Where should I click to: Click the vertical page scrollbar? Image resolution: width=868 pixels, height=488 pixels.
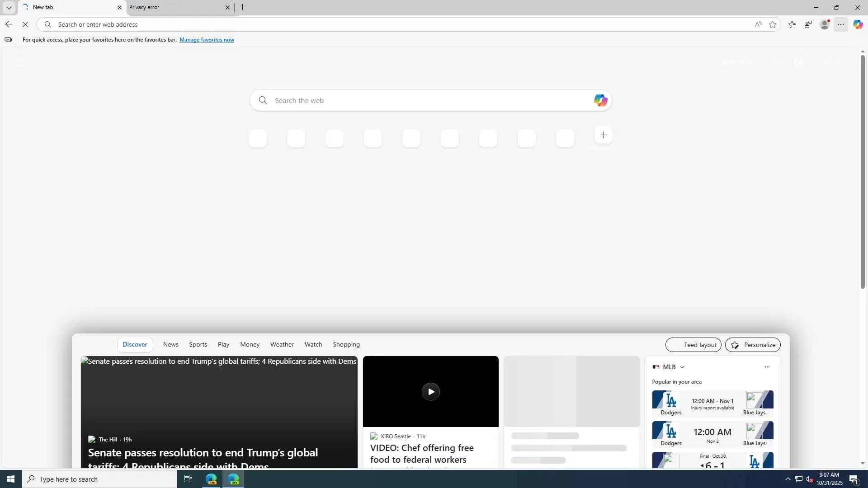pos(863,172)
